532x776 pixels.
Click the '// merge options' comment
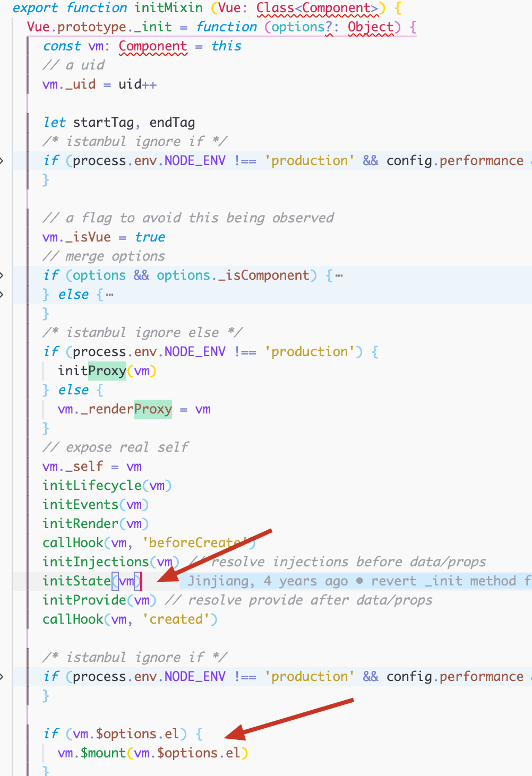[x=104, y=256]
